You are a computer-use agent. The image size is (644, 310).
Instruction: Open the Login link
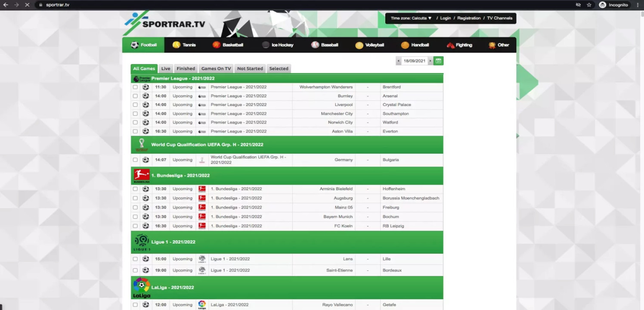point(446,18)
